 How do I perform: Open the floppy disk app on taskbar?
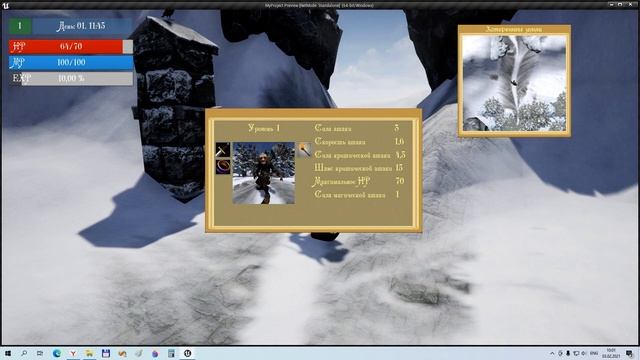pyautogui.click(x=106, y=353)
